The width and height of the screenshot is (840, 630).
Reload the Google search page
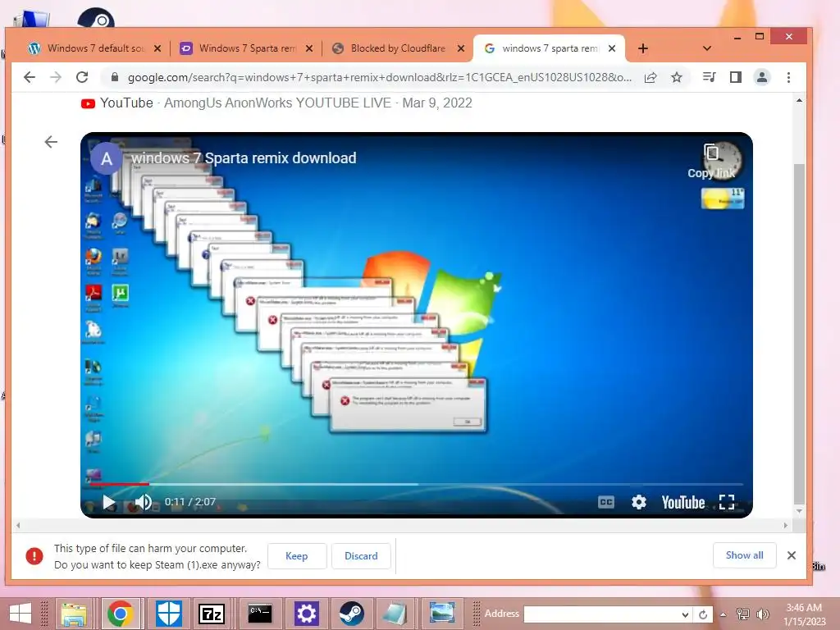pyautogui.click(x=82, y=77)
